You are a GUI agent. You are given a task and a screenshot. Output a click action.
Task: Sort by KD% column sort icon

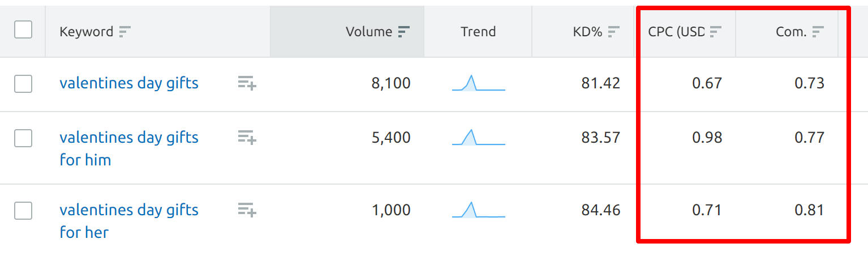coord(614,32)
